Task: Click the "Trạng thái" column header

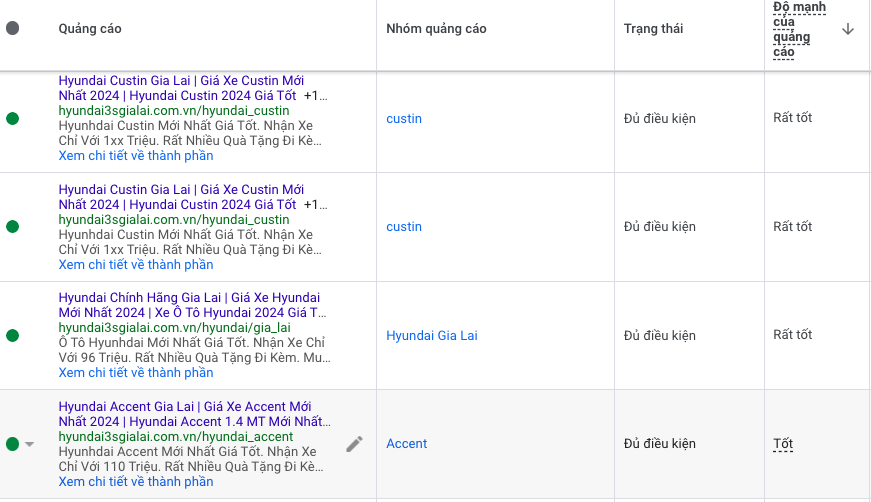Action: (x=653, y=29)
